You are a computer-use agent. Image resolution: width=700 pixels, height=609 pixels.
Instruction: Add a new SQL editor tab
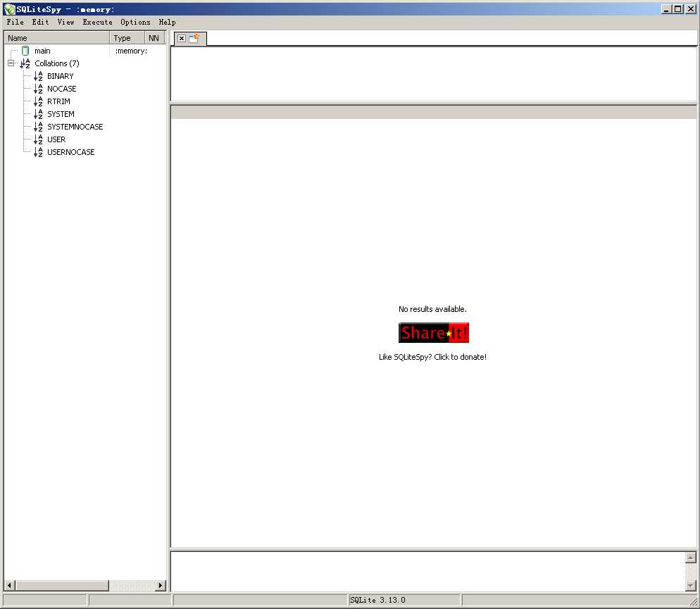194,38
